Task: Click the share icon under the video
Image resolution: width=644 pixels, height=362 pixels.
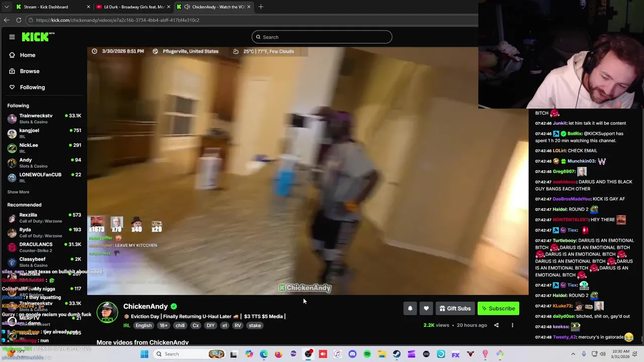Action: pyautogui.click(x=496, y=325)
